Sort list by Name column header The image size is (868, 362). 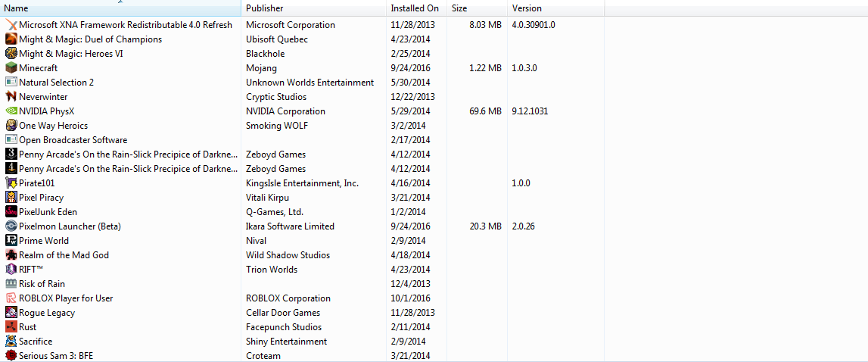point(120,8)
